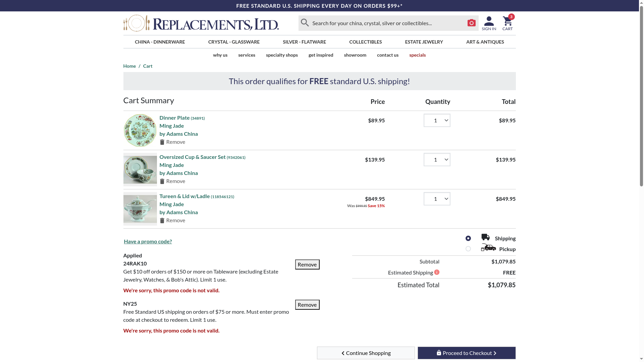Click the shipping truck icon
Screen dimensions: 644x362
pyautogui.click(x=485, y=237)
